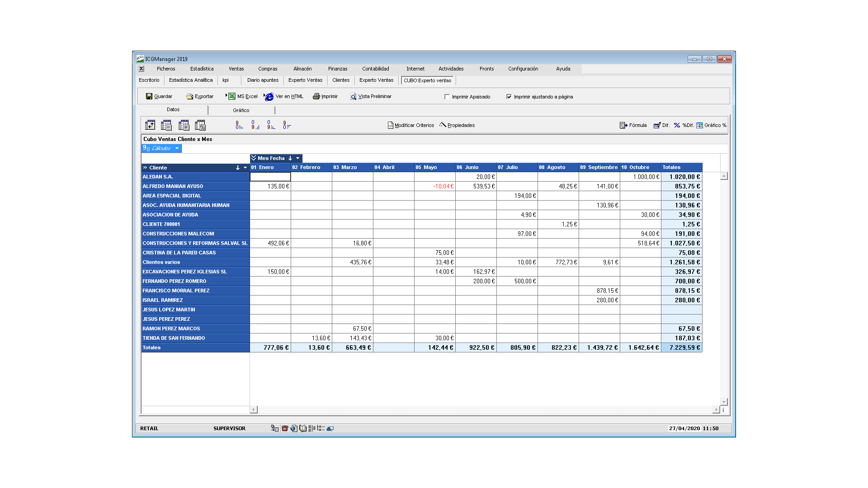The image size is (868, 488).
Task: Open the Configuración menu
Action: 523,69
